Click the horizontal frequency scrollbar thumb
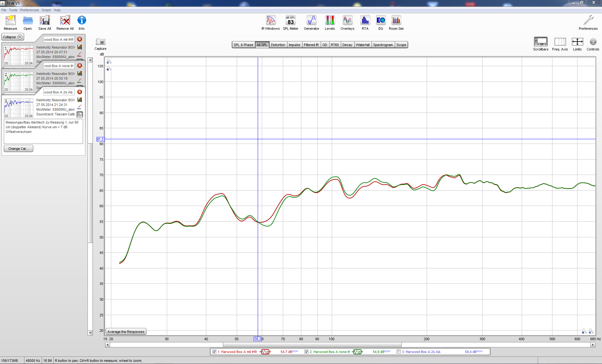Image resolution: width=602 pixels, height=364 pixels. point(312,345)
